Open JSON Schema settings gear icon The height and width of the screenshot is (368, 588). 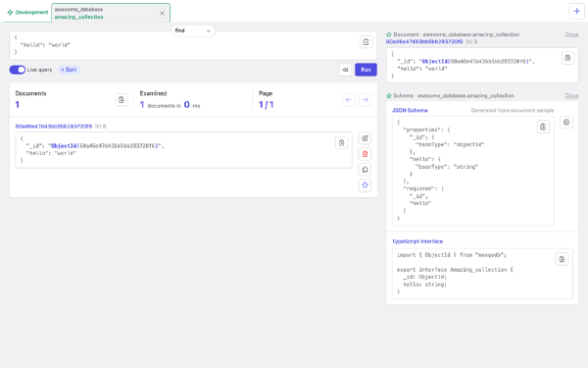pos(566,122)
